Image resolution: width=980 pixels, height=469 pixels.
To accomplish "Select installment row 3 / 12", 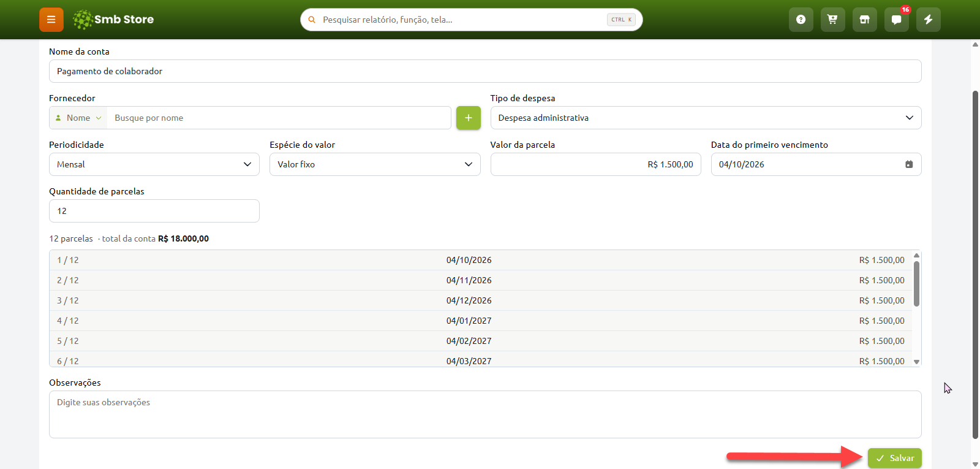I will (481, 300).
